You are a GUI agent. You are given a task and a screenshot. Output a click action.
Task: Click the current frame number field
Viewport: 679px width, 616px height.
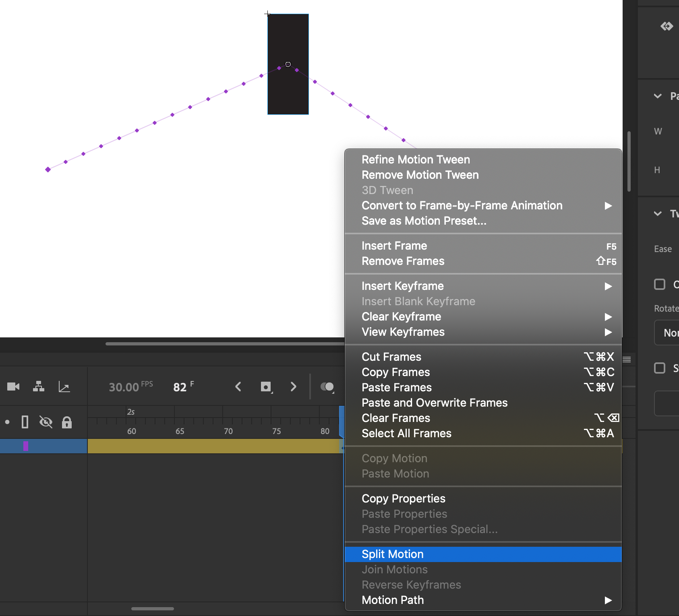pos(179,387)
